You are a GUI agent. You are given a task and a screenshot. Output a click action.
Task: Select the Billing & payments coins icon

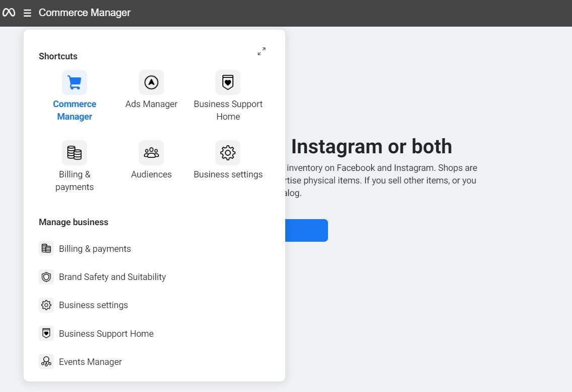pyautogui.click(x=74, y=152)
